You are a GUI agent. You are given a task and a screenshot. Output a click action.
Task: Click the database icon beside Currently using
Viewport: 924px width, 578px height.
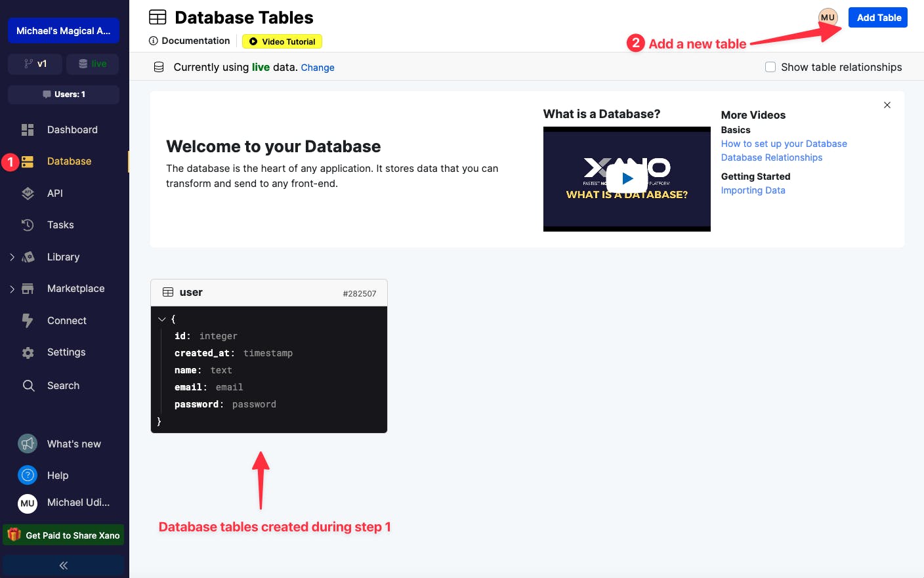159,67
